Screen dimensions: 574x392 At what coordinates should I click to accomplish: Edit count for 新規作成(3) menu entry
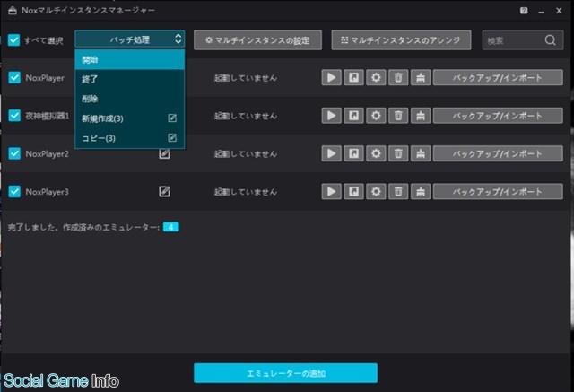tap(172, 118)
